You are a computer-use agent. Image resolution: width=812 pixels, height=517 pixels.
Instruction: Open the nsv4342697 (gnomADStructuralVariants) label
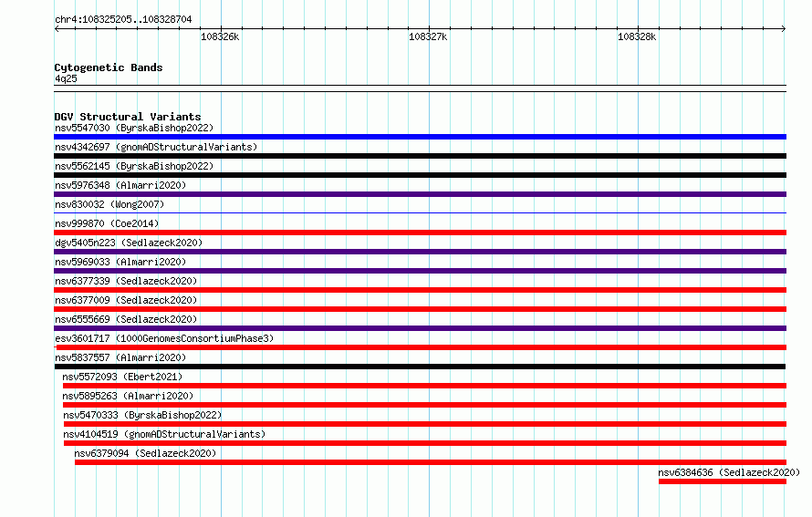click(x=156, y=147)
